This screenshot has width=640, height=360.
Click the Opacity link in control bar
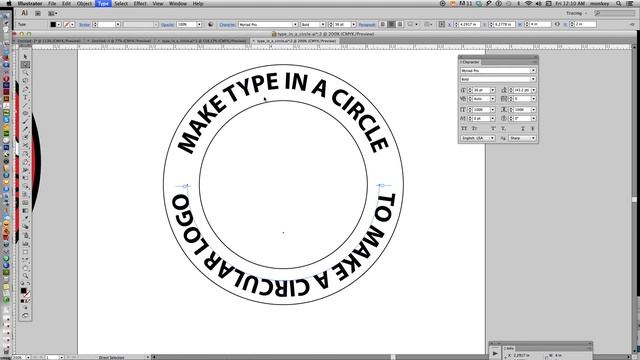pos(167,24)
